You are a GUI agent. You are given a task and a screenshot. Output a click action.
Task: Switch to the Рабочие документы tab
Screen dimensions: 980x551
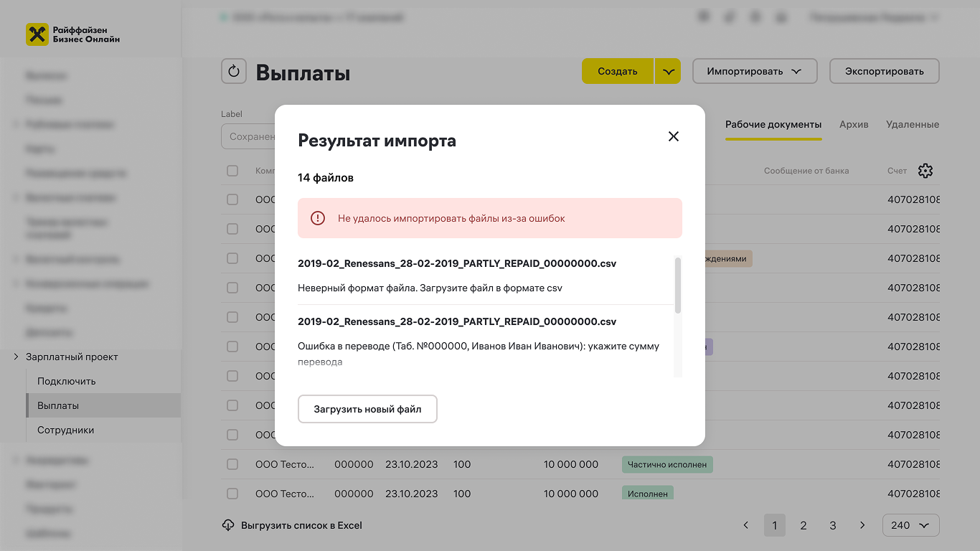[x=773, y=124]
